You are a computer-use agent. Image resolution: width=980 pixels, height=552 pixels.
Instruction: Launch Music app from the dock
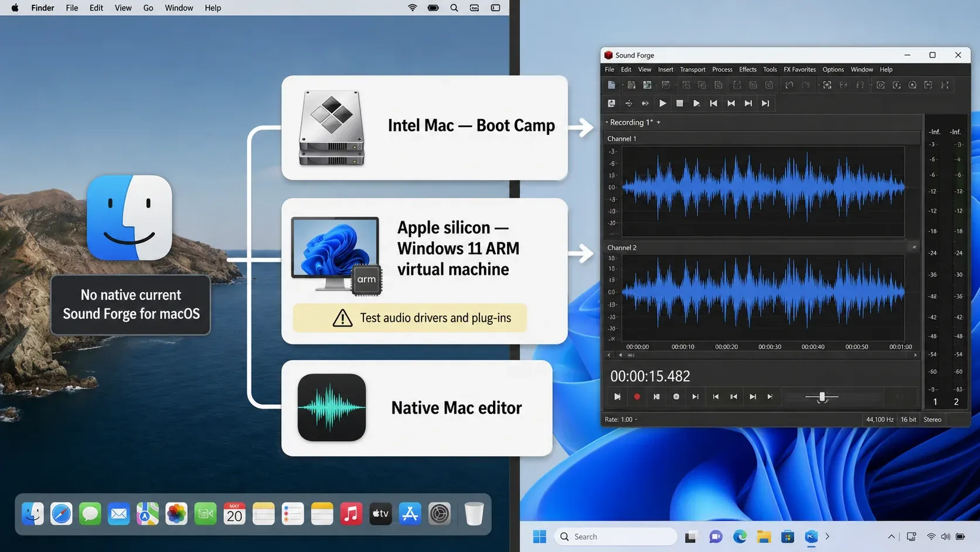click(x=351, y=514)
